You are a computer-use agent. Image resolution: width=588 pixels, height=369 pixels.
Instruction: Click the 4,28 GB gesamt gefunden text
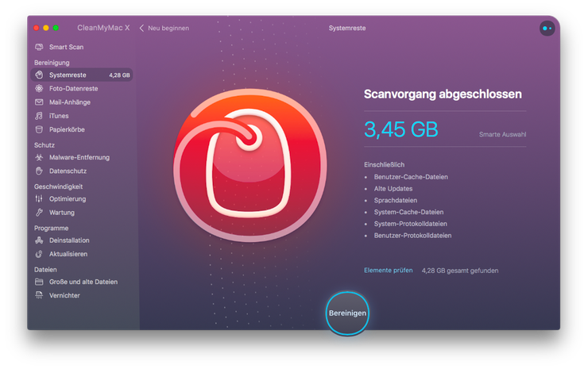point(460,271)
